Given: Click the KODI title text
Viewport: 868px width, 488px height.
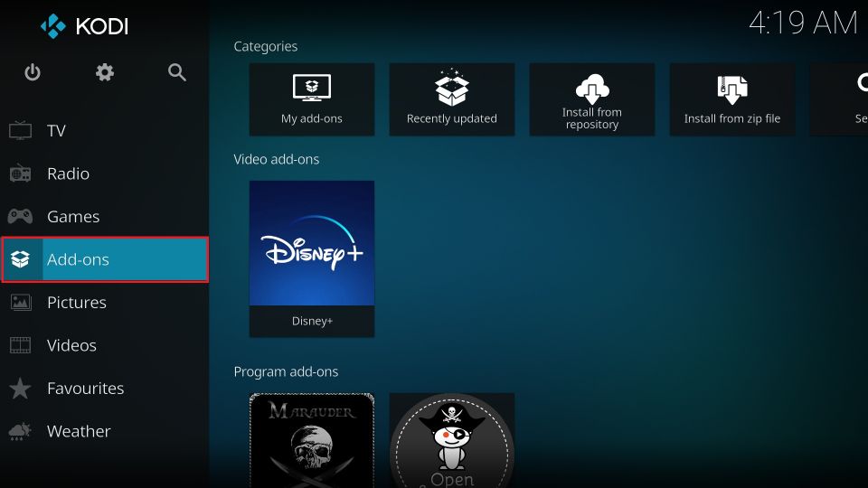Looking at the screenshot, I should click(102, 26).
